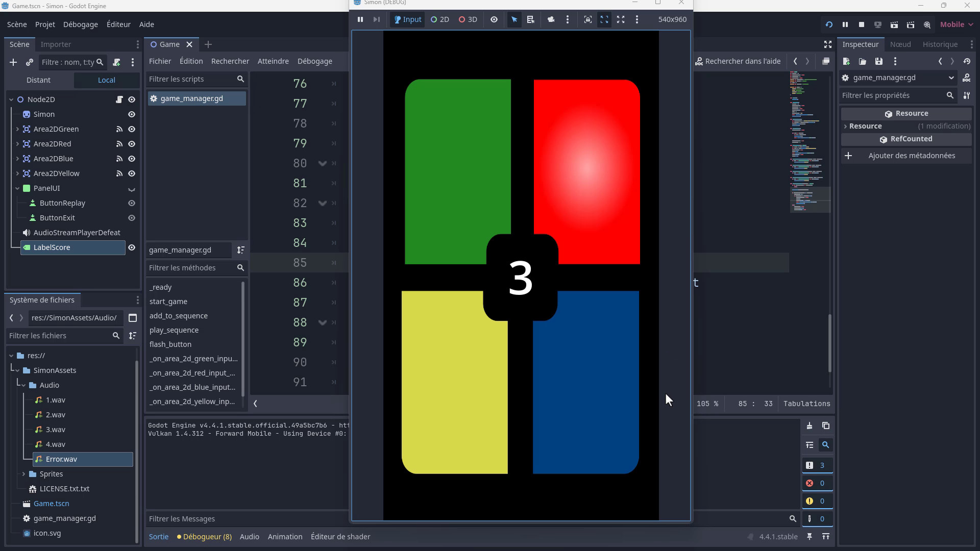Open the script attached to Node2D
Screen dimensions: 980x551
119,99
